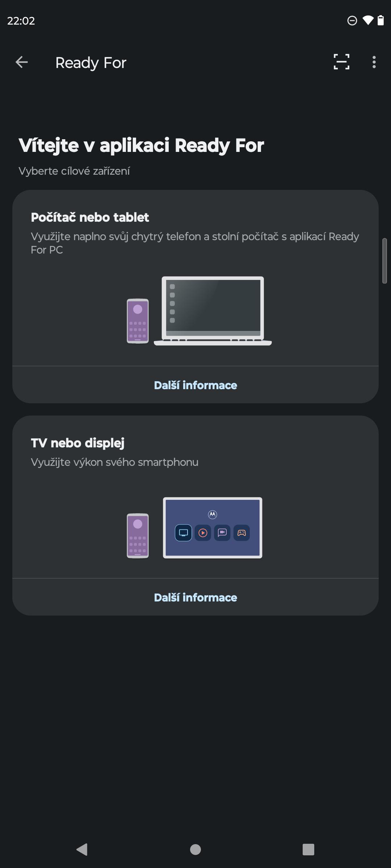The image size is (391, 868).
Task: Click the TV screen illustration
Action: (x=213, y=528)
